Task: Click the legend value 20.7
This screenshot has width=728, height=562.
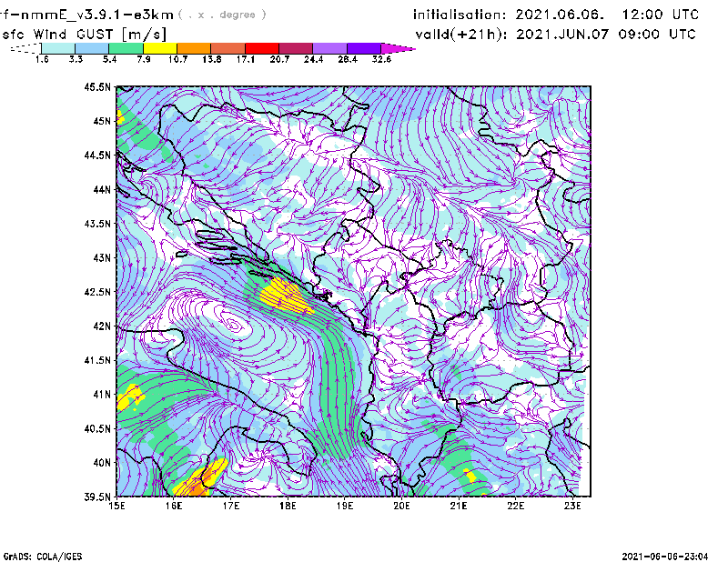Action: 279,59
